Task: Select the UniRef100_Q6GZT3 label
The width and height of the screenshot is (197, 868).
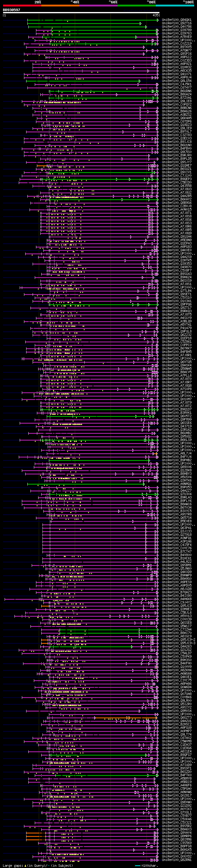Action: (176, 717)
